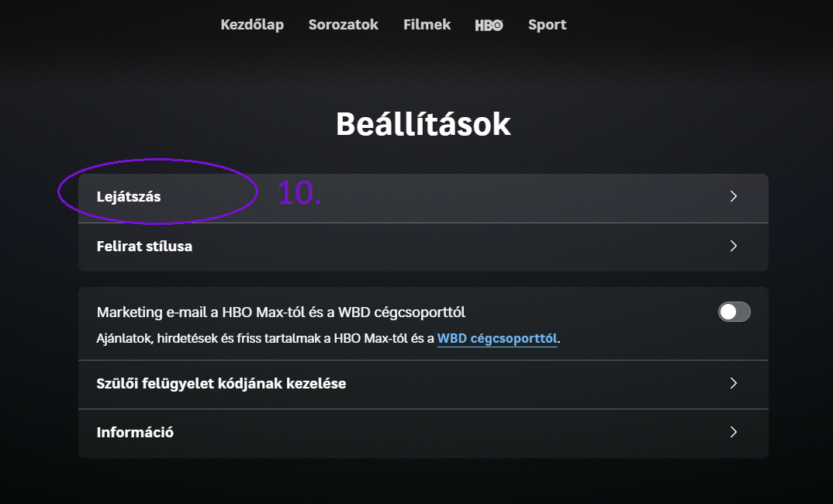Image resolution: width=833 pixels, height=504 pixels.
Task: Click the HBO logo in the navigation bar
Action: pos(489,24)
